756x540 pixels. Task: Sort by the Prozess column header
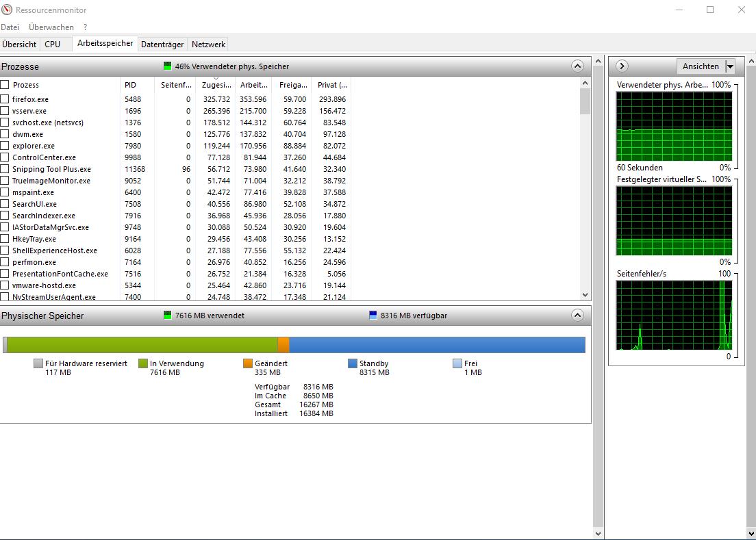[x=60, y=85]
